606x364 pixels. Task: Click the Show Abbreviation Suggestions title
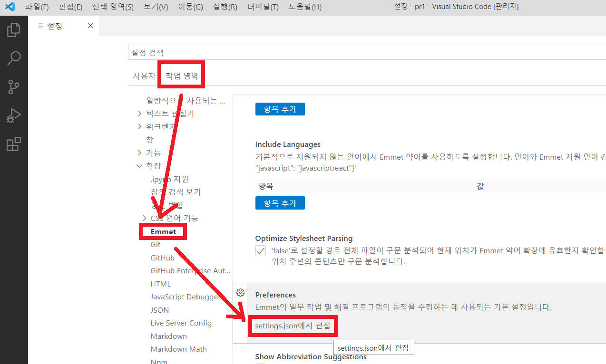(311, 356)
